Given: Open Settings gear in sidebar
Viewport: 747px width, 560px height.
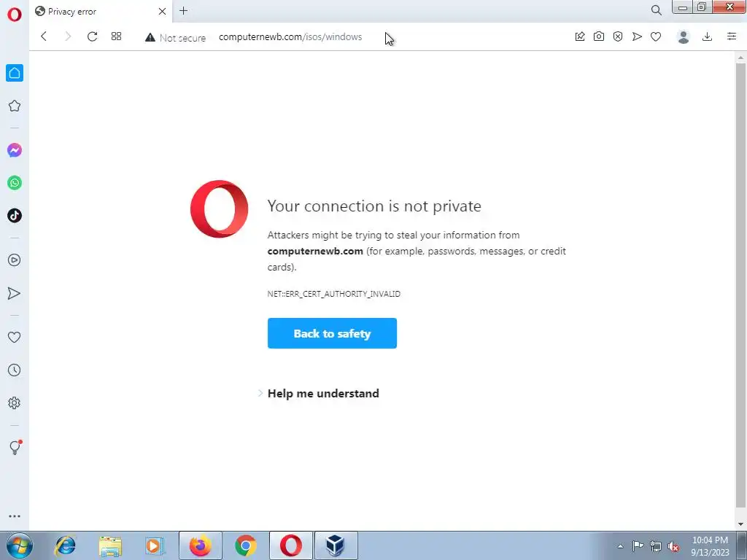Looking at the screenshot, I should point(15,402).
